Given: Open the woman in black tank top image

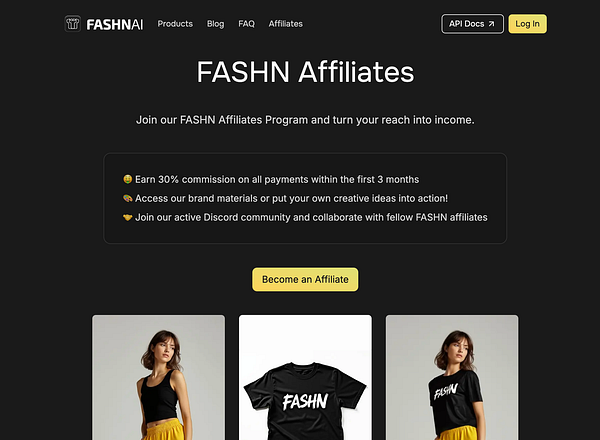Looking at the screenshot, I should 158,377.
